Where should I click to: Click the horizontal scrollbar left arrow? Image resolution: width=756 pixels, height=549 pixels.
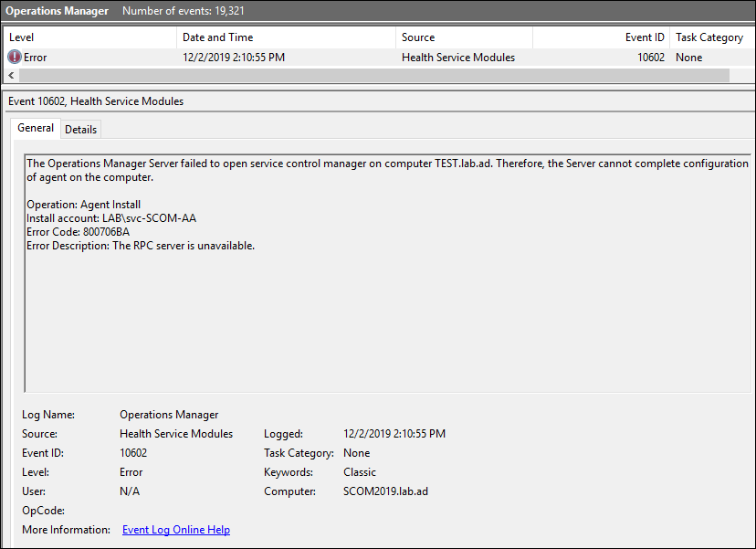pos(11,75)
